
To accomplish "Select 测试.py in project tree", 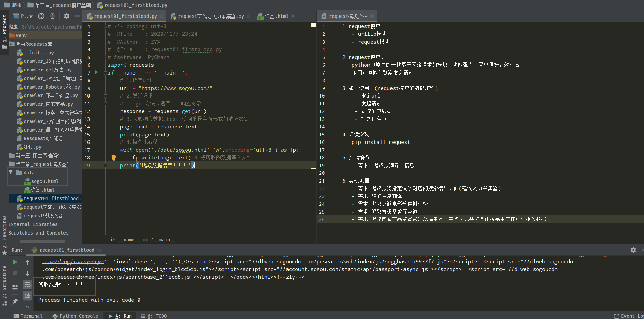I will point(29,147).
